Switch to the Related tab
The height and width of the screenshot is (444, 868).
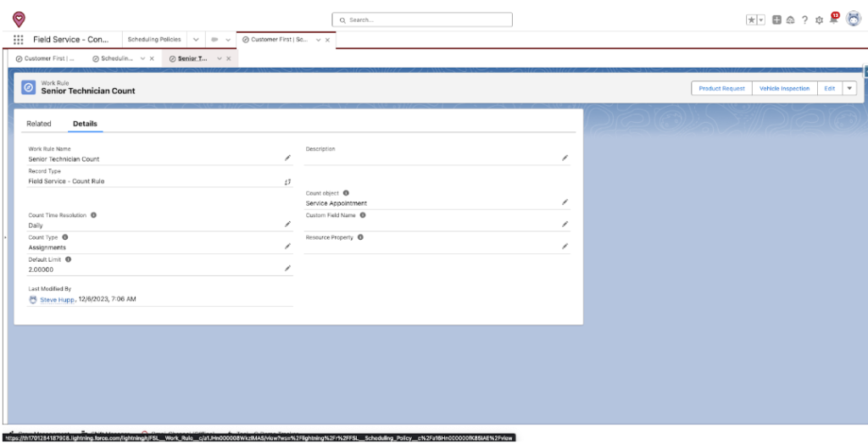39,124
